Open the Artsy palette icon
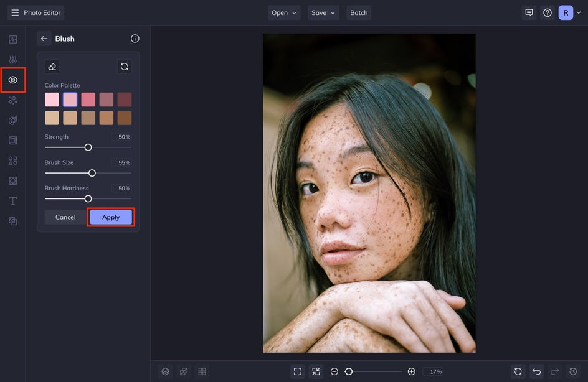Viewport: 588px width, 382px height. (12, 120)
